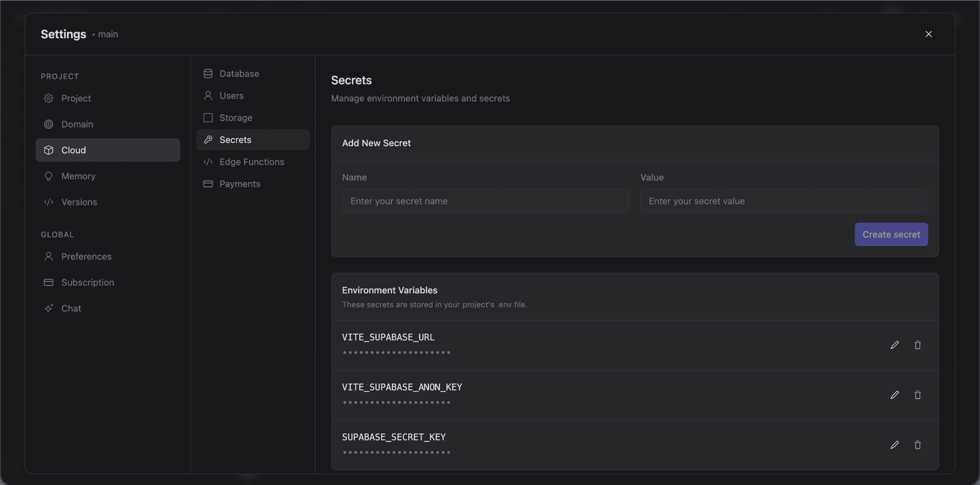Click the masked value under SUPABASE_SECRET_KEY
This screenshot has width=980, height=485.
point(397,453)
